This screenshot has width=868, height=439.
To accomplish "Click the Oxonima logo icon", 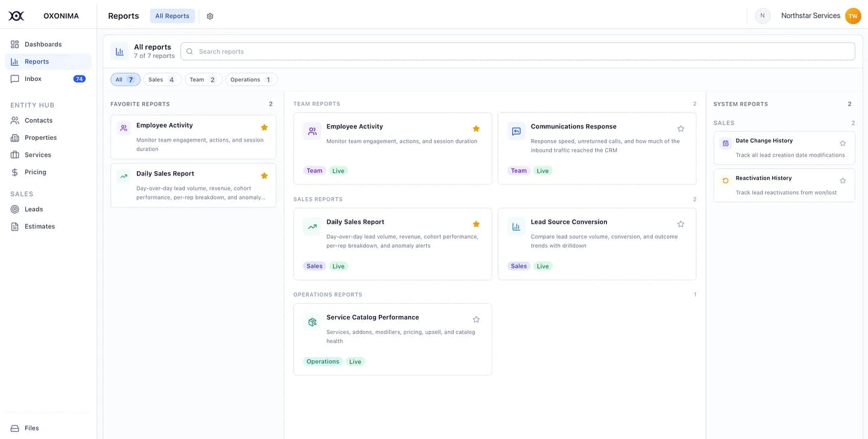I will pyautogui.click(x=16, y=16).
